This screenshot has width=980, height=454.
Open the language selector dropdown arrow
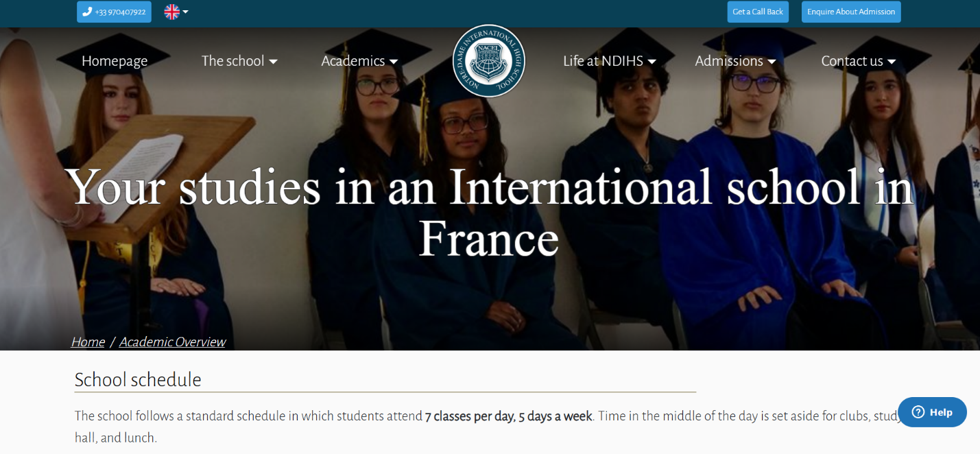(185, 12)
